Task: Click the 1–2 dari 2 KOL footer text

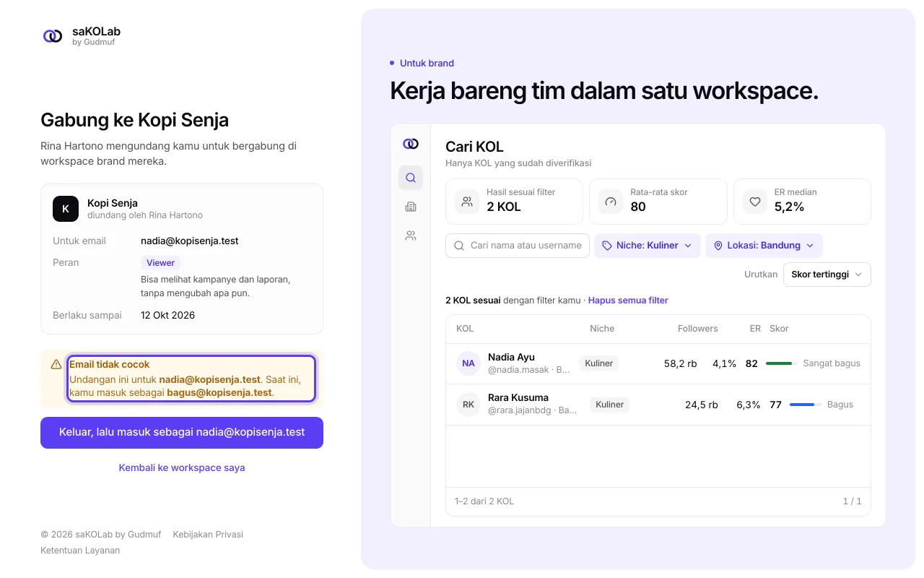Action: 484,501
